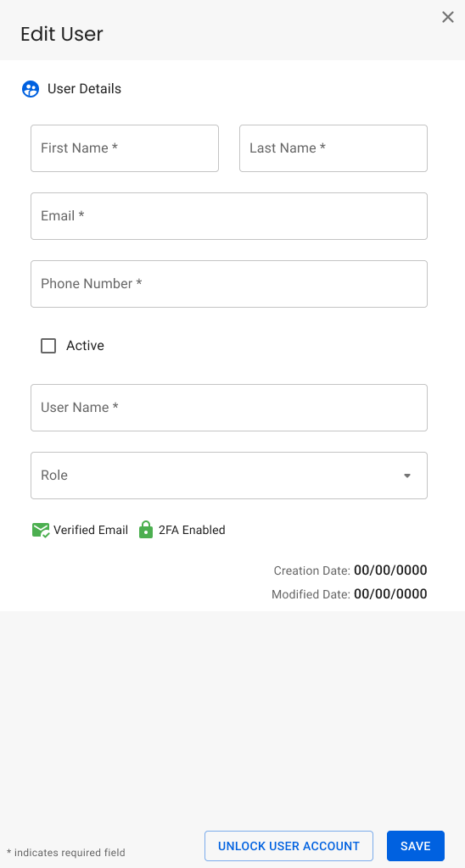The image size is (465, 868).
Task: Click the Creation Date value
Action: pos(390,570)
